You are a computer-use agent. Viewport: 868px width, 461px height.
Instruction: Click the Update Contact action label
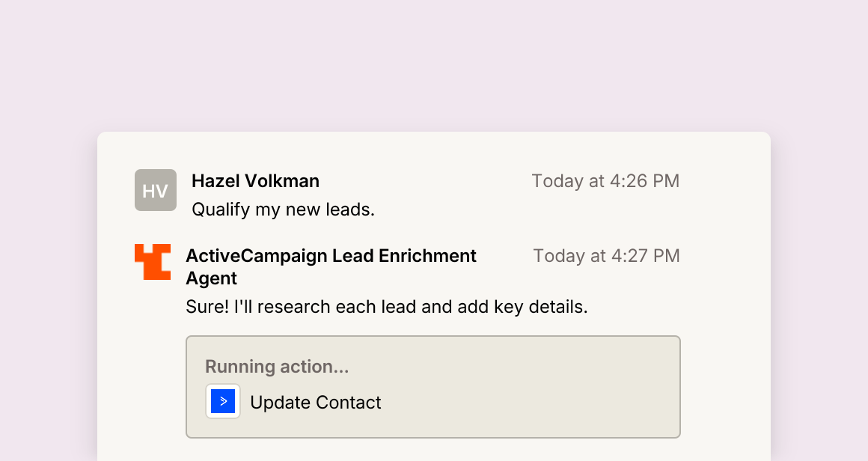point(316,403)
